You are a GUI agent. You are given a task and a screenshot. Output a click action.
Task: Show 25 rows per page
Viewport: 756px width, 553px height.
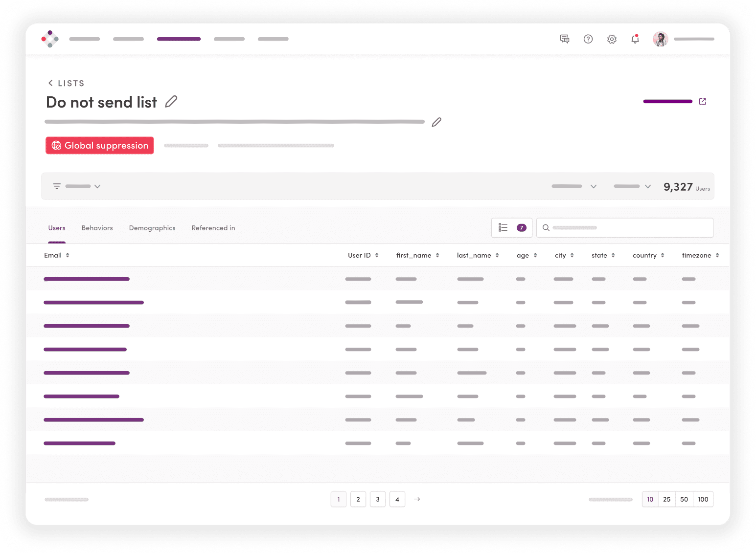[x=666, y=499]
